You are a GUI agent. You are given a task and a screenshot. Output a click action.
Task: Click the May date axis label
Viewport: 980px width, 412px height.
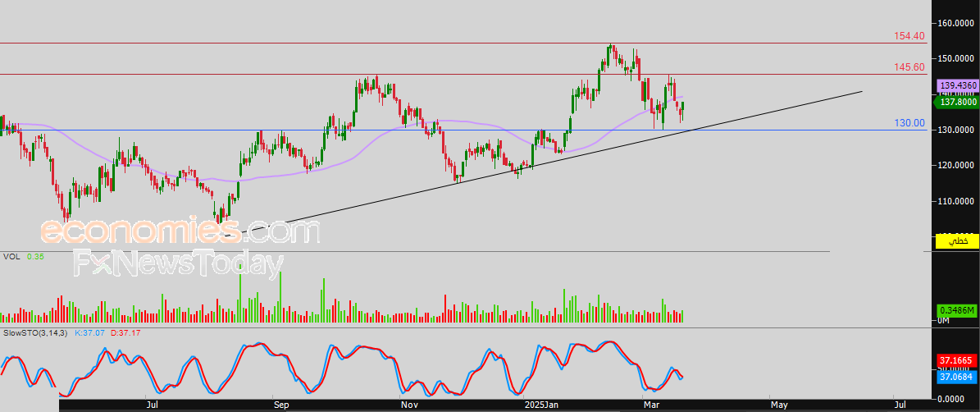click(x=779, y=405)
